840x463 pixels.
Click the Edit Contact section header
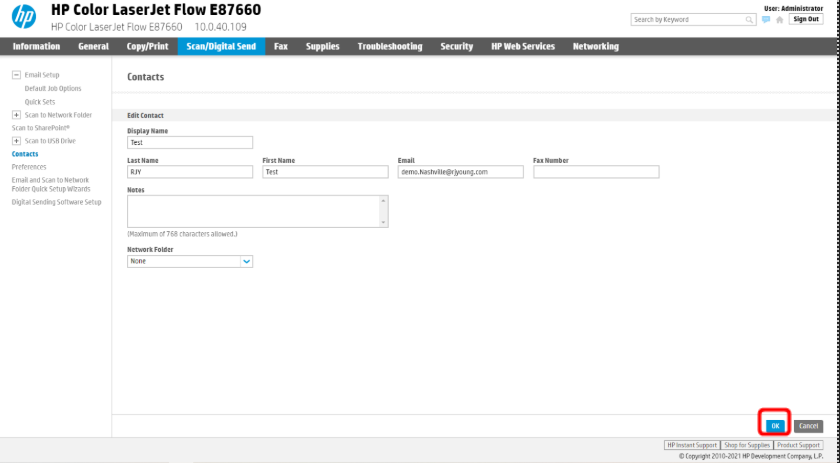[145, 115]
